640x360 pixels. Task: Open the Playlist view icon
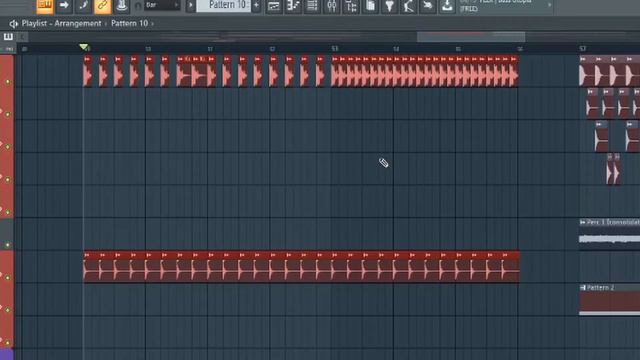[x=274, y=6]
